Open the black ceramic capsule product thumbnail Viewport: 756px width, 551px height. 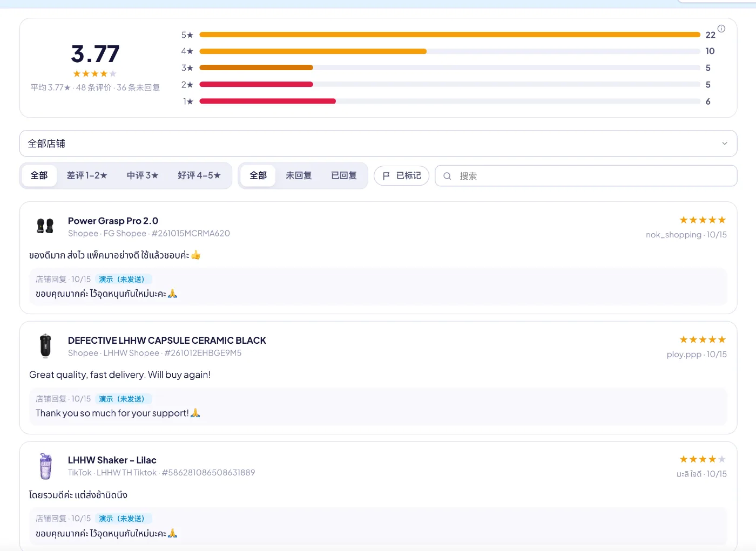[x=45, y=346]
